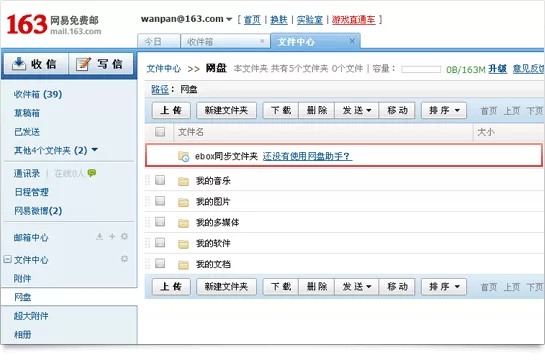
Task: Click the 163 NetEase mail logo
Action: pos(54,24)
